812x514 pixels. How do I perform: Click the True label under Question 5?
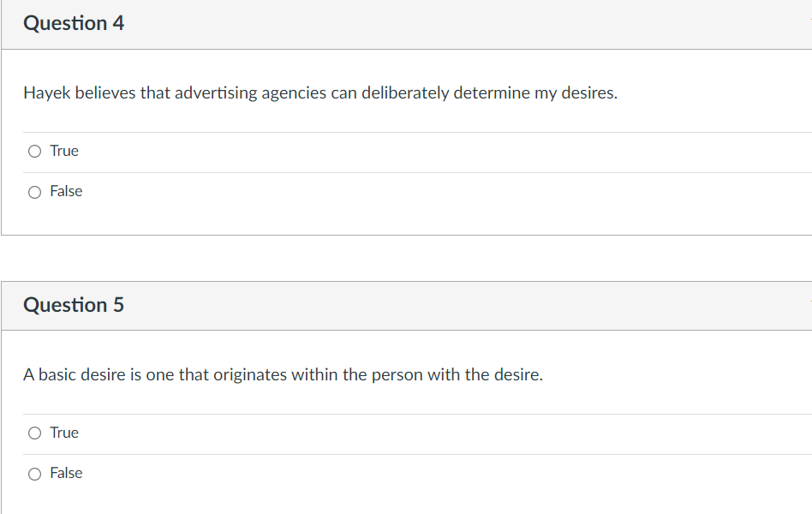[x=65, y=433]
